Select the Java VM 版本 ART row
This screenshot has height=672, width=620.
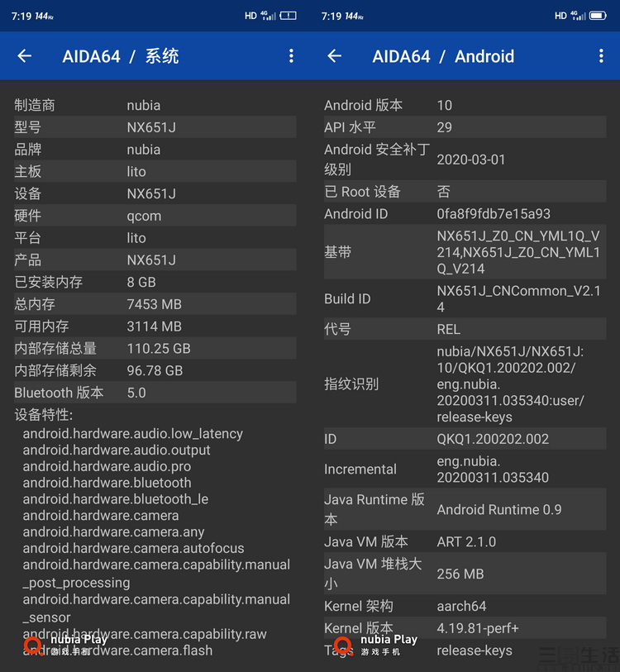pyautogui.click(x=465, y=541)
